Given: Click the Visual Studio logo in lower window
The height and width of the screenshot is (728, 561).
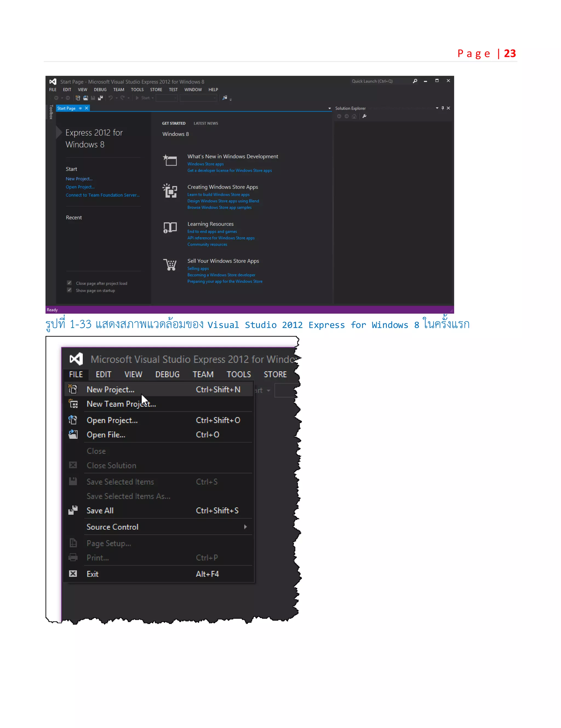Looking at the screenshot, I should [76, 359].
